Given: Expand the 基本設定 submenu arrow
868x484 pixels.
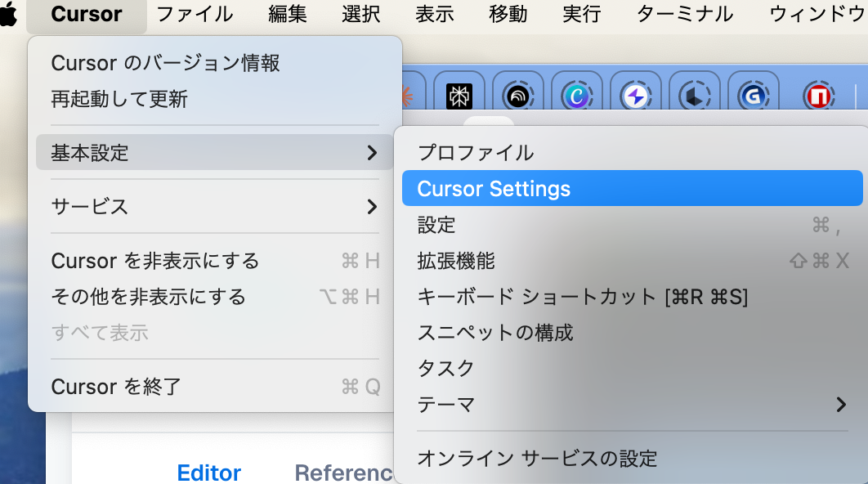Looking at the screenshot, I should point(372,153).
